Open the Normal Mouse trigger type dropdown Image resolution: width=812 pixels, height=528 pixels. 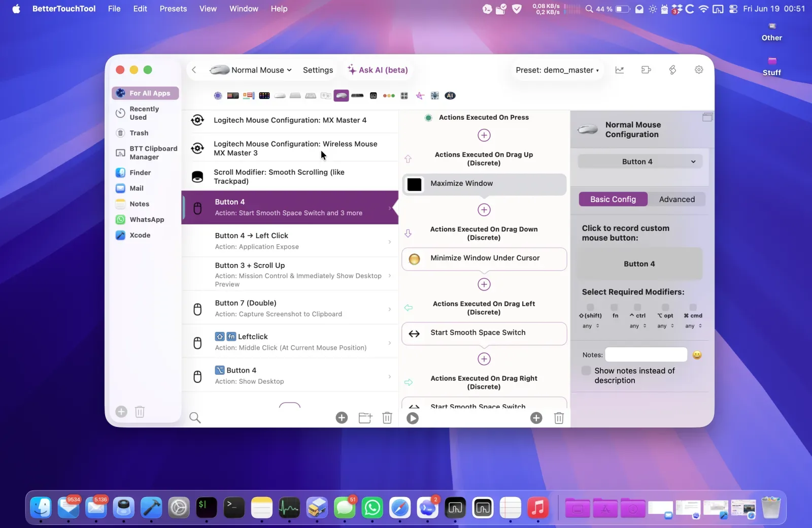pyautogui.click(x=251, y=70)
